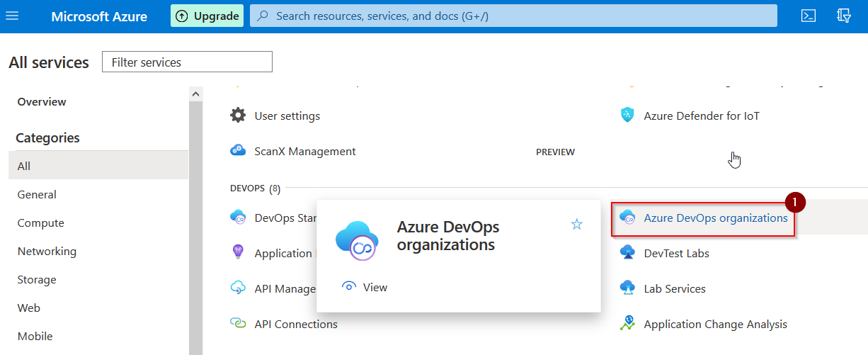Select the Compute category
The height and width of the screenshot is (355, 868).
point(40,222)
